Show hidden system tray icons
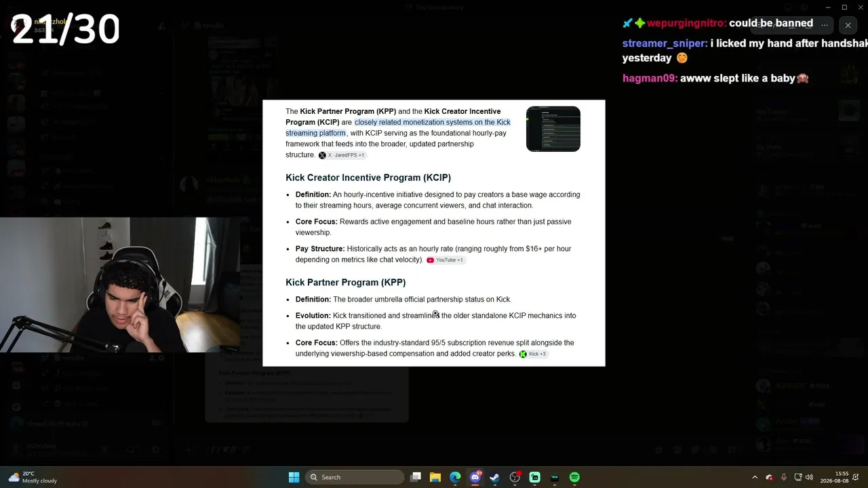 (x=755, y=477)
